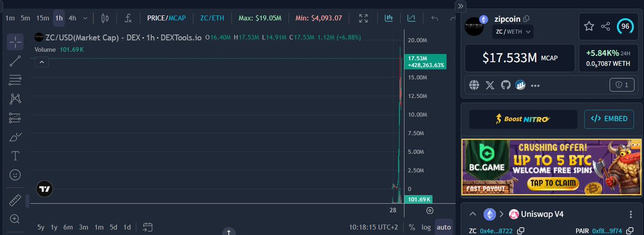Open the Fibonacci retracement tools
This screenshot has height=235, width=644.
pos(15,80)
